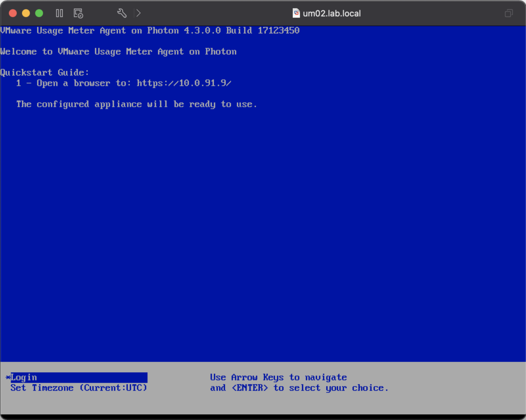526x420 pixels.
Task: Click the um02.lab.local document icon in the title bar
Action: pyautogui.click(x=296, y=13)
